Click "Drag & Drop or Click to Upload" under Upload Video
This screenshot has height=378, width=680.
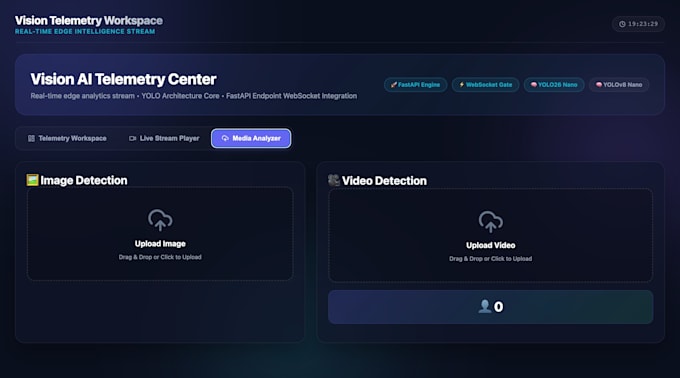pyautogui.click(x=490, y=259)
